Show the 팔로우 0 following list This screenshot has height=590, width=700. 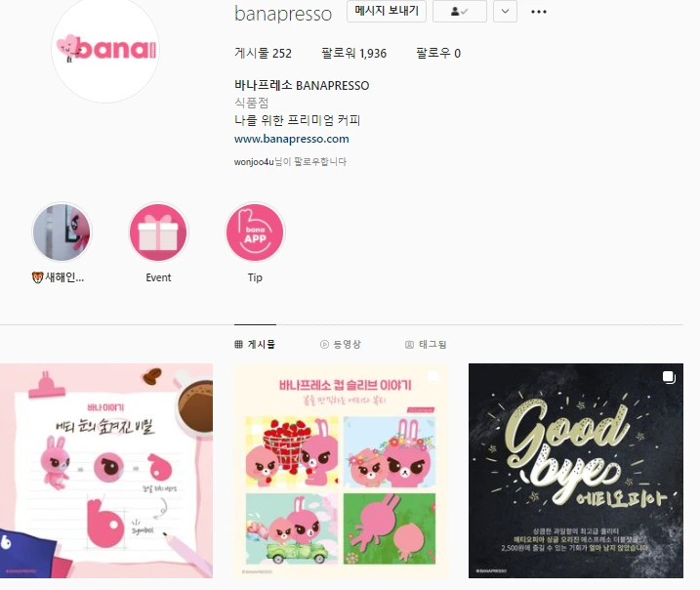[x=438, y=53]
